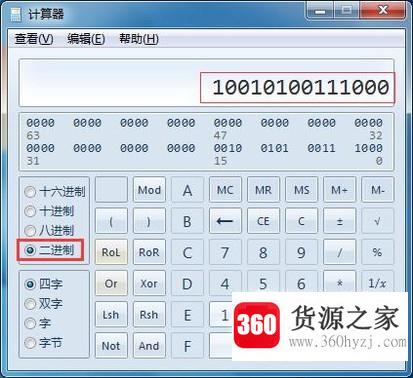
Task: Open the 查看(V) menu
Action: tap(34, 39)
